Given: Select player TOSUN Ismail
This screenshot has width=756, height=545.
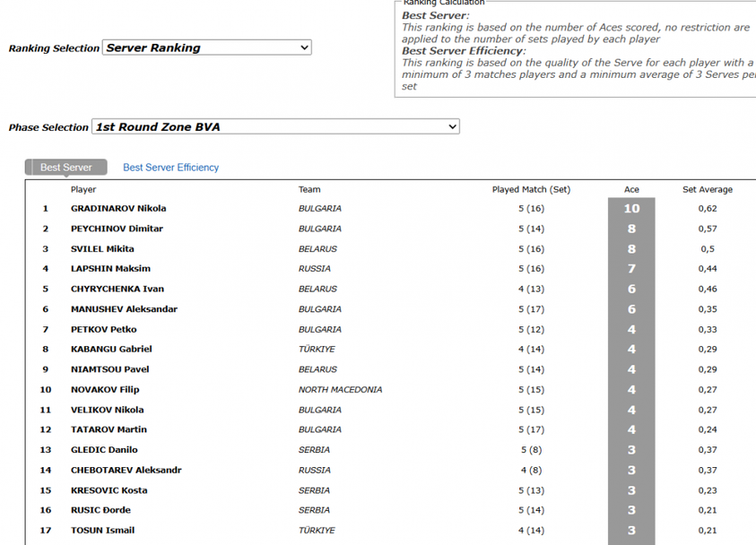Looking at the screenshot, I should 103,530.
